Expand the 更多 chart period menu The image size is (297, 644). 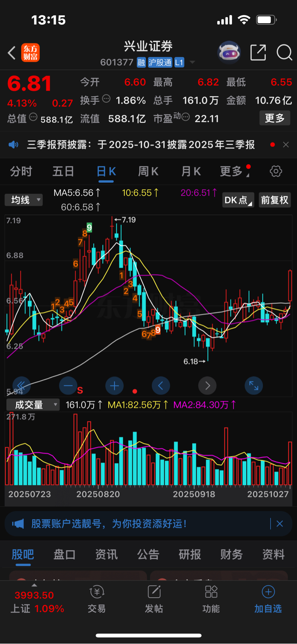click(235, 171)
